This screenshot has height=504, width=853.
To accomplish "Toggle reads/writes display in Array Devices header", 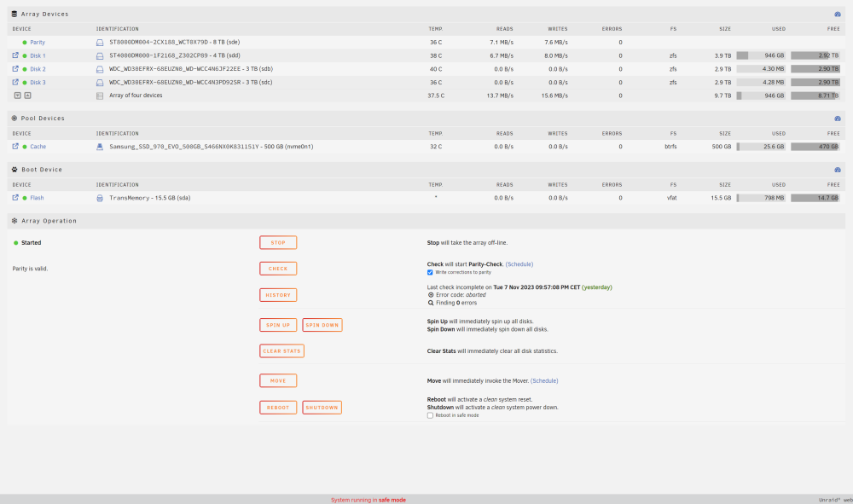I will (x=838, y=14).
